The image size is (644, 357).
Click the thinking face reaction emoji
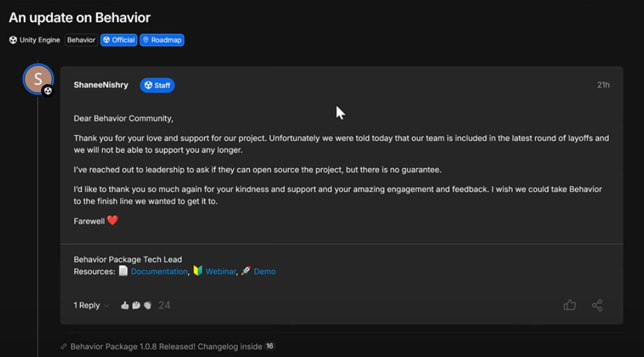click(x=136, y=305)
